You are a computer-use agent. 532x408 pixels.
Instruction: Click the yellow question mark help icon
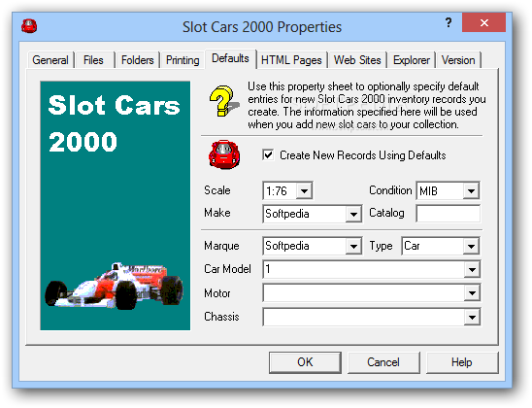point(223,101)
